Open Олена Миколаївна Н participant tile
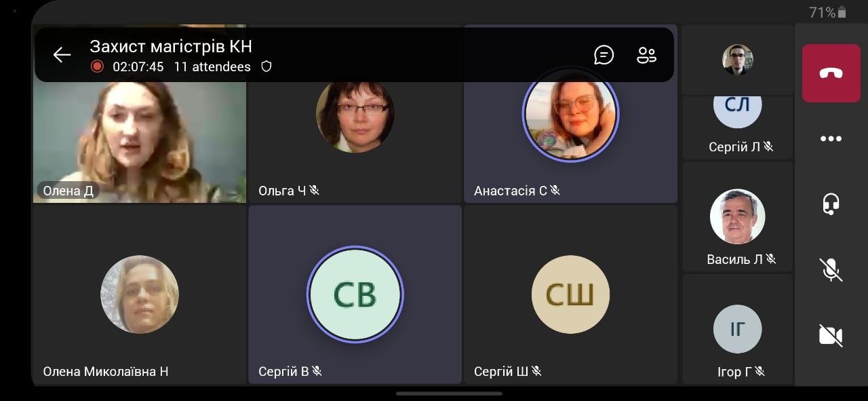The height and width of the screenshot is (401, 868). (x=140, y=294)
